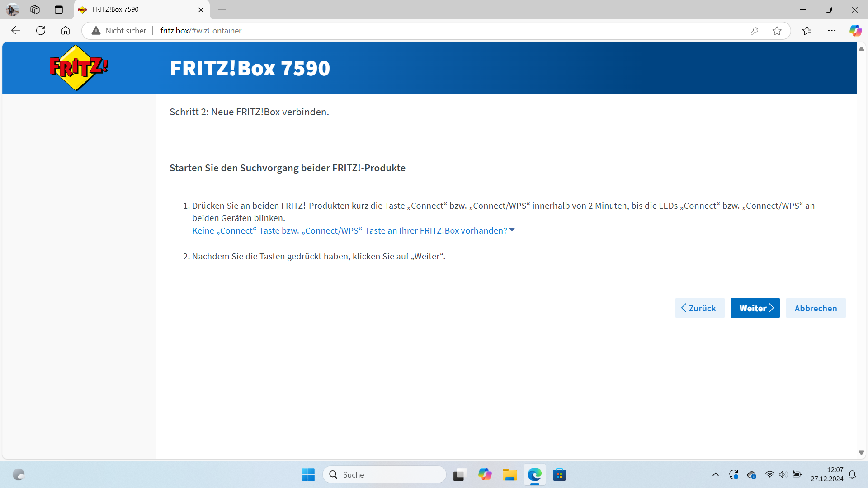Image resolution: width=868 pixels, height=488 pixels.
Task: Click the FRITZ! logo in header
Action: (x=79, y=68)
